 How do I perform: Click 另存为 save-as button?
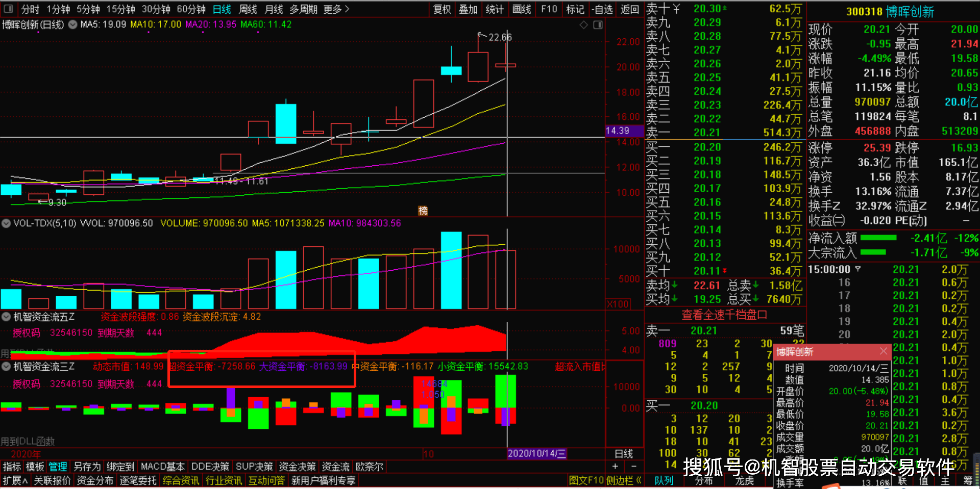[87, 467]
